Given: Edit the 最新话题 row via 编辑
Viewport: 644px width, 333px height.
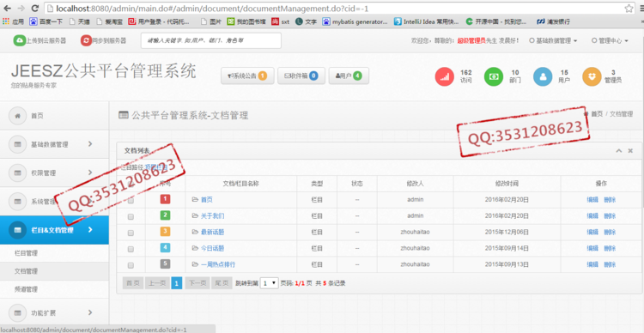Looking at the screenshot, I should (592, 232).
